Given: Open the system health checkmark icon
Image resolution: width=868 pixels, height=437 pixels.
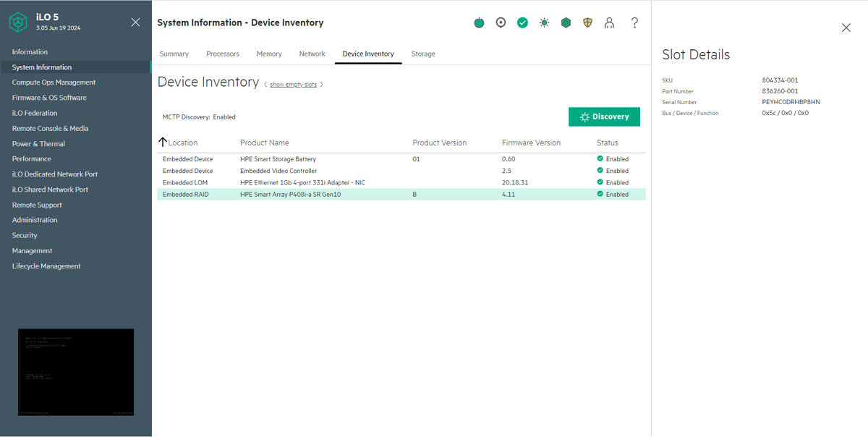Looking at the screenshot, I should coord(522,23).
